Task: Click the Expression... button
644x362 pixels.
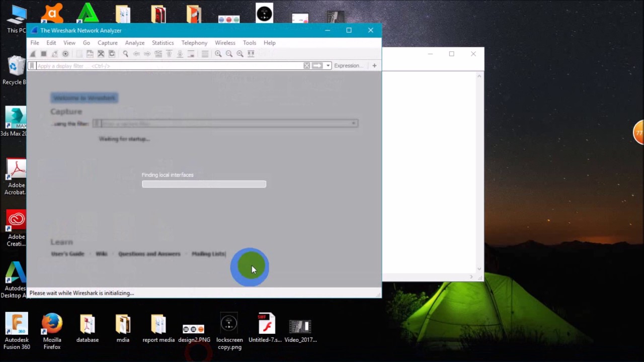Action: coord(348,66)
